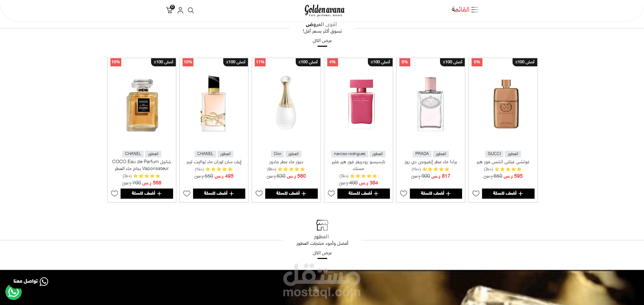Toggle wishlist heart on Dior J'adore product
Screen dimensions: 644x305
[259, 193]
